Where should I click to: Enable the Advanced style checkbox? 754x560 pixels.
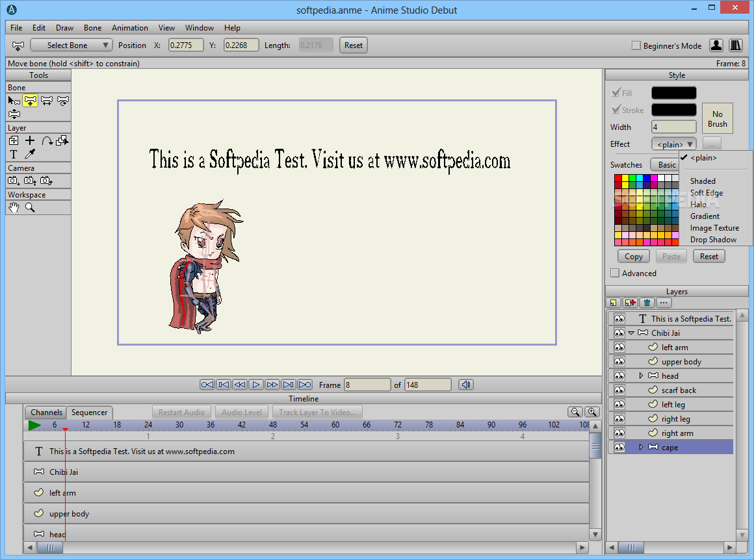click(614, 273)
